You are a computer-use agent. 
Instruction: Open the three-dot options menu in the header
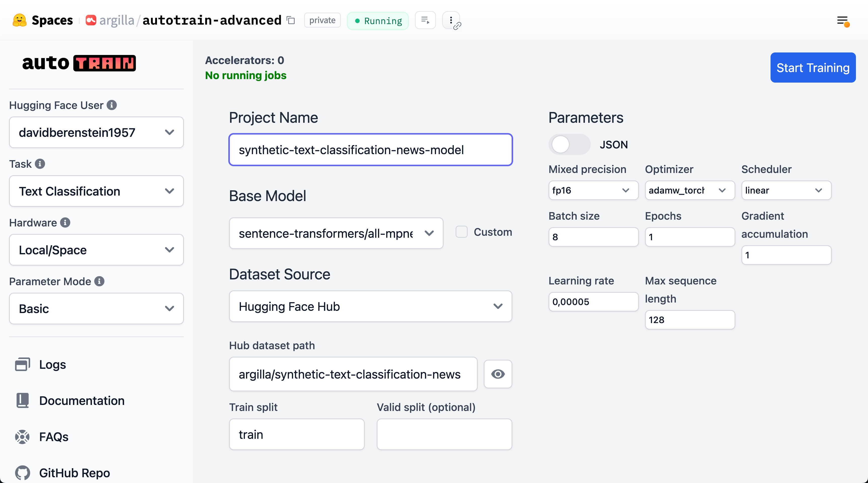tap(451, 21)
